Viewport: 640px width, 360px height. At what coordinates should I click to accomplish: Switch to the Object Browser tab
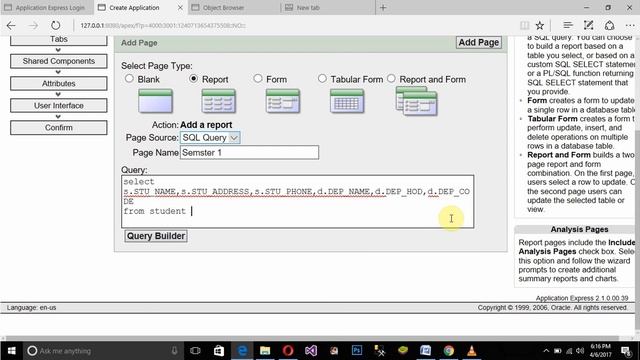pyautogui.click(x=235, y=8)
